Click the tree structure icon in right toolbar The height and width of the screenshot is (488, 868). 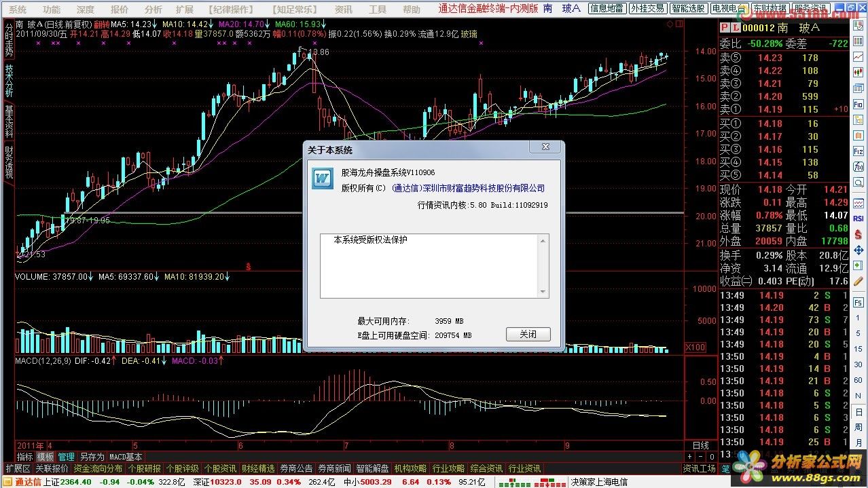858,120
